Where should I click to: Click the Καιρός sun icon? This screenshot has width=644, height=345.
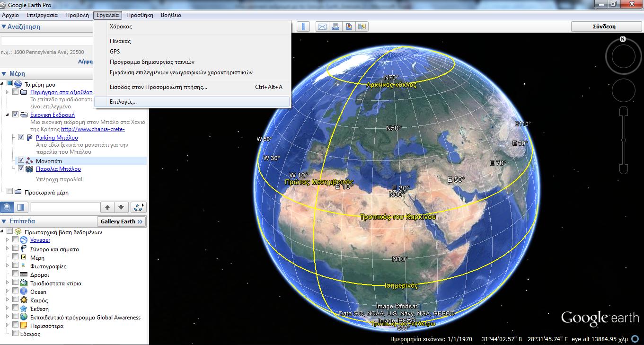[x=25, y=300]
